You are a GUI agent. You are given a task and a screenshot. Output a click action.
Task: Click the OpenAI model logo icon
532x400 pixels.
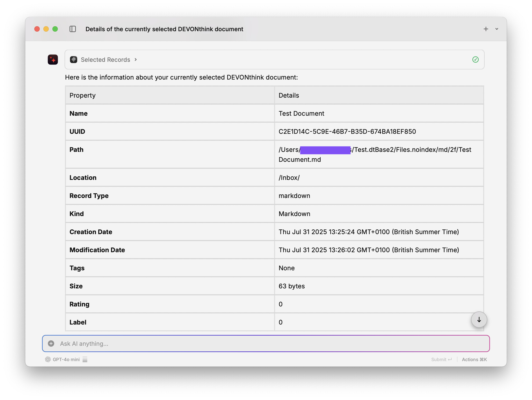pos(48,359)
